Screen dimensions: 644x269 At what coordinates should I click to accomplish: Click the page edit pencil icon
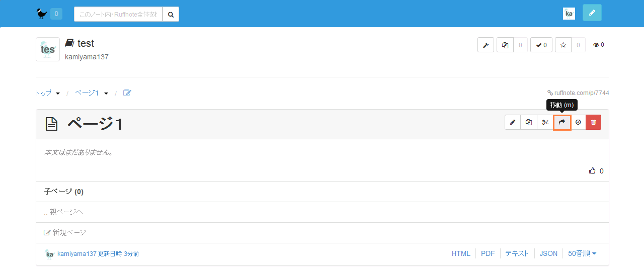pyautogui.click(x=513, y=122)
